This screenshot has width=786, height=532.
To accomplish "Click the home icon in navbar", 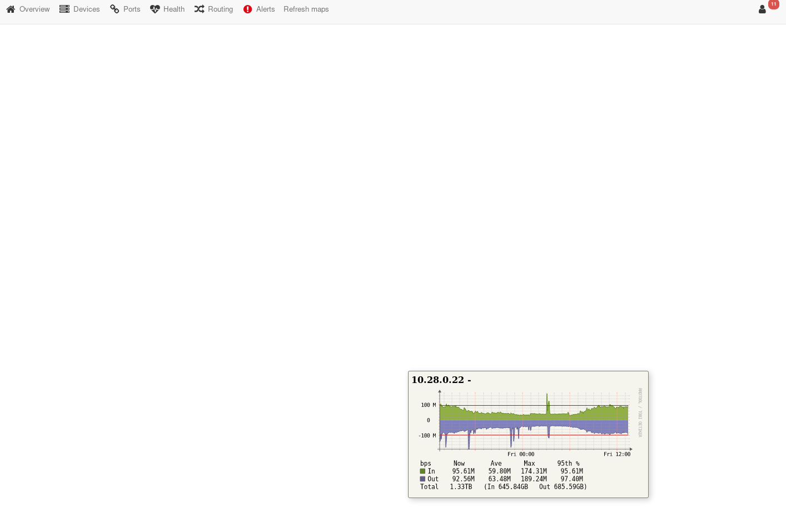I will tap(10, 9).
